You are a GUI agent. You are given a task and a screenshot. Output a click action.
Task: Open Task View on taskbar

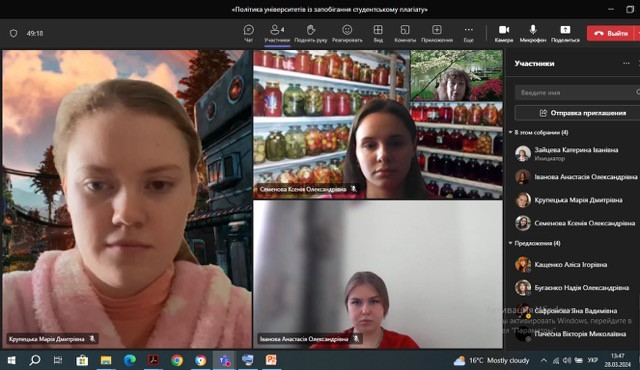coord(58,360)
